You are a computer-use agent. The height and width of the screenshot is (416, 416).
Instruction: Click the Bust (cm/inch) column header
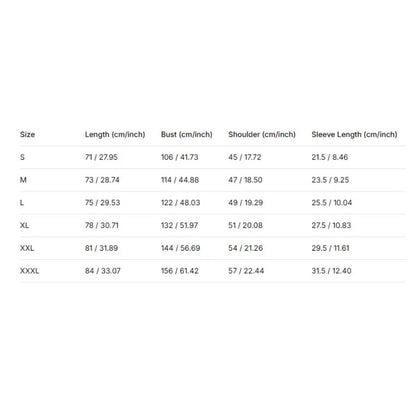187,135
